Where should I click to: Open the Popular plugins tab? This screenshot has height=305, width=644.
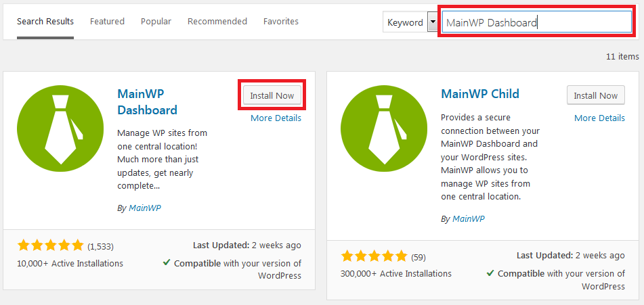[x=156, y=21]
